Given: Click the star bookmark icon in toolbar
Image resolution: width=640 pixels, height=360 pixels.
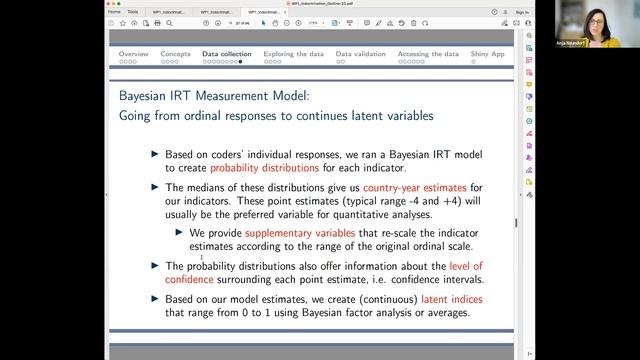Looking at the screenshot, I should [x=122, y=23].
